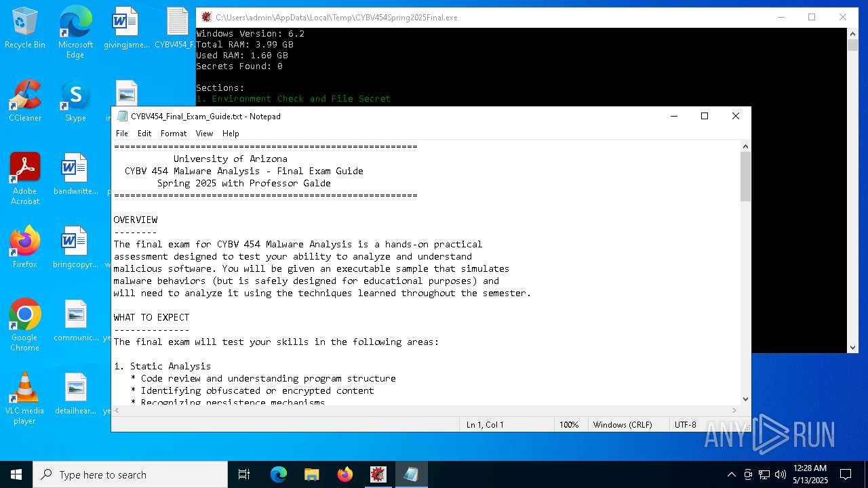Open File Explorer from the taskbar
The width and height of the screenshot is (868, 488).
312,474
